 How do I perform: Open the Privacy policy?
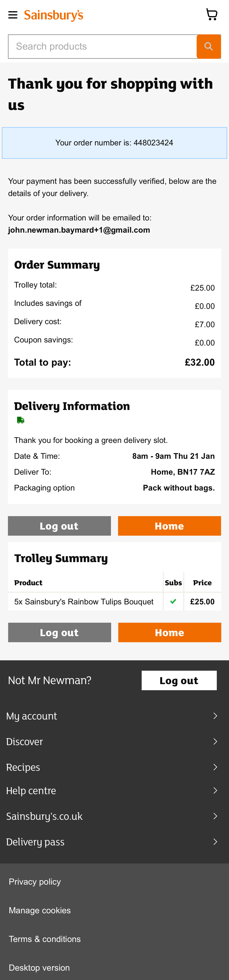pyautogui.click(x=35, y=881)
